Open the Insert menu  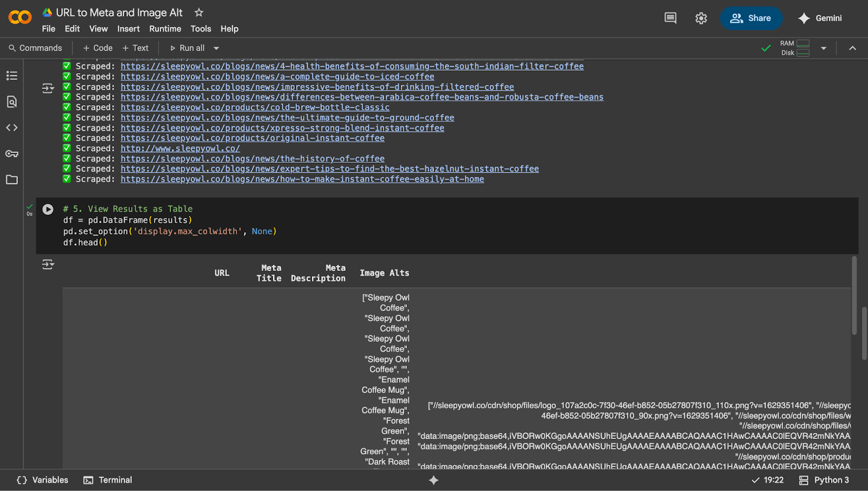pyautogui.click(x=129, y=29)
